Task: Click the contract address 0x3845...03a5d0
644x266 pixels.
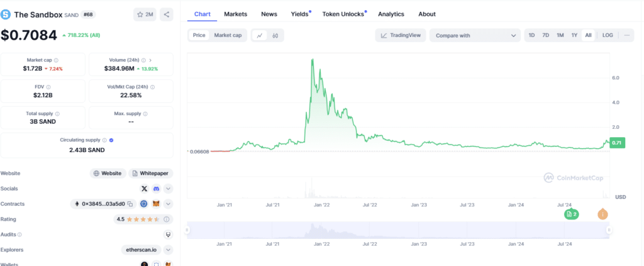Action: pos(104,204)
